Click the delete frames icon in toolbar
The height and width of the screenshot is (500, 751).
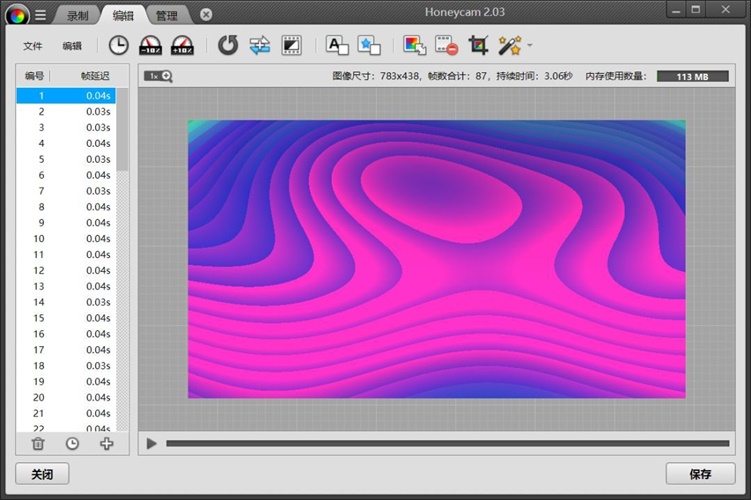point(446,45)
